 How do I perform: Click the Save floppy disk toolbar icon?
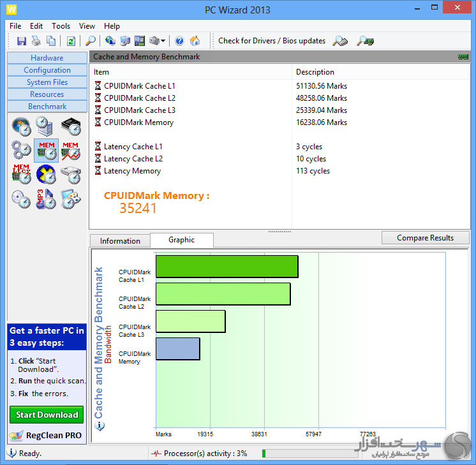click(x=22, y=41)
